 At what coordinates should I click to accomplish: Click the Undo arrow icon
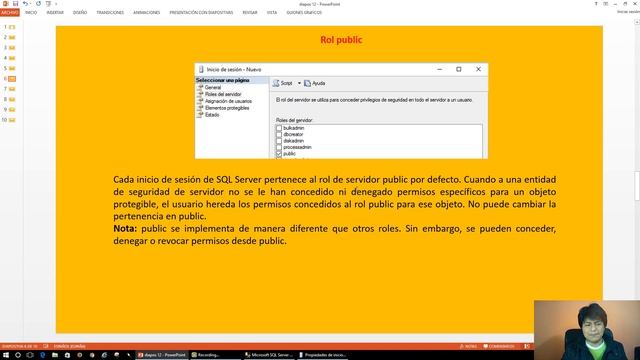(25, 4)
